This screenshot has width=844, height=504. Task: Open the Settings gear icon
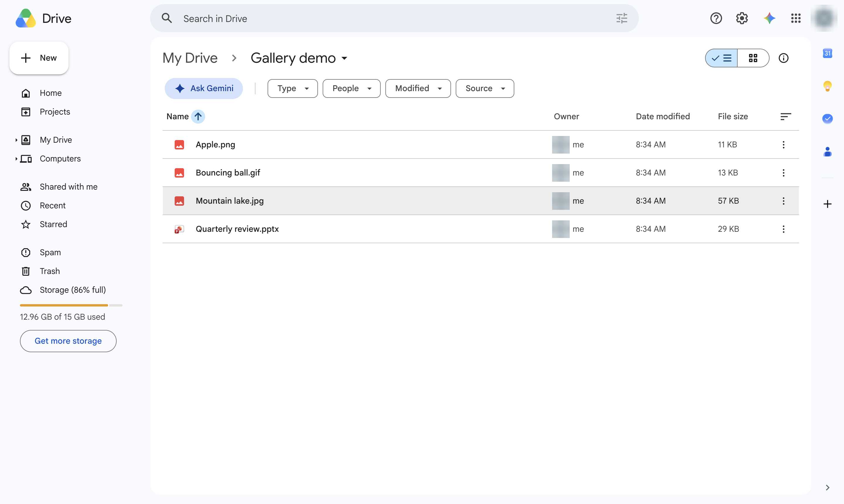(742, 18)
